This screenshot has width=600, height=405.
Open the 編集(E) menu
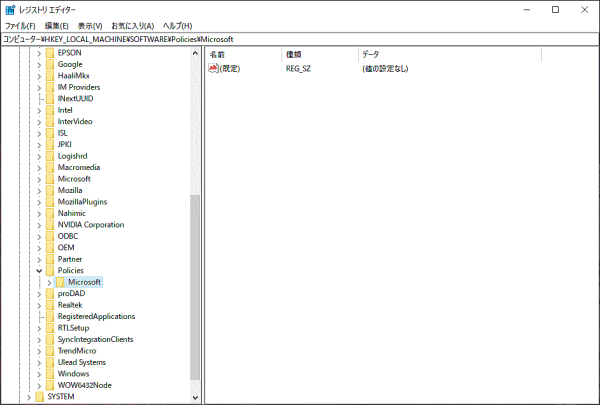[x=56, y=26]
